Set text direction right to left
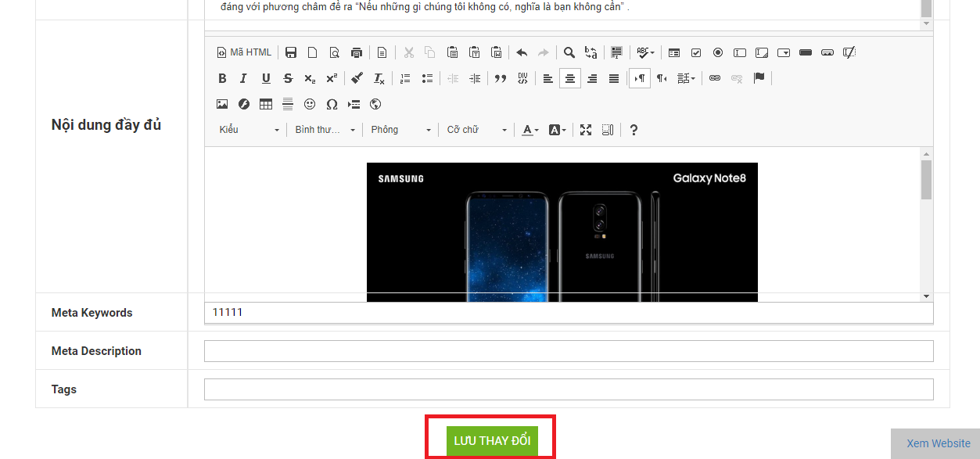This screenshot has width=980, height=459. pos(662,78)
